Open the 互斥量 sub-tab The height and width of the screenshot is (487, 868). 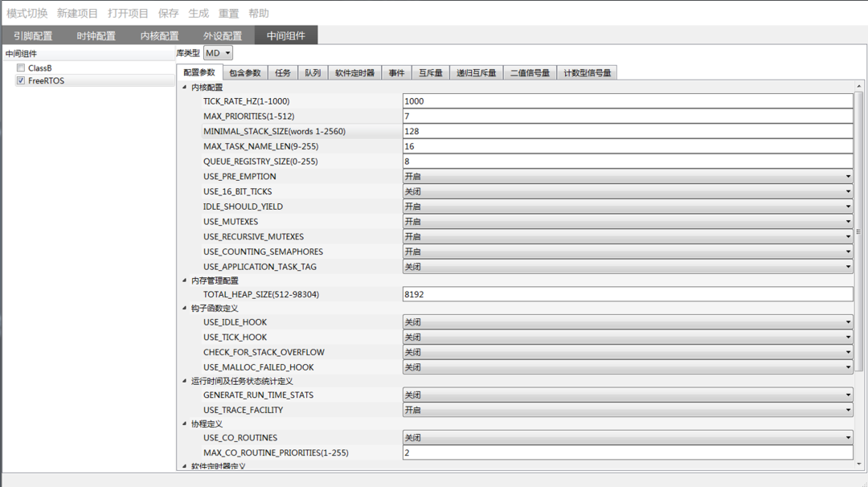[x=431, y=73]
